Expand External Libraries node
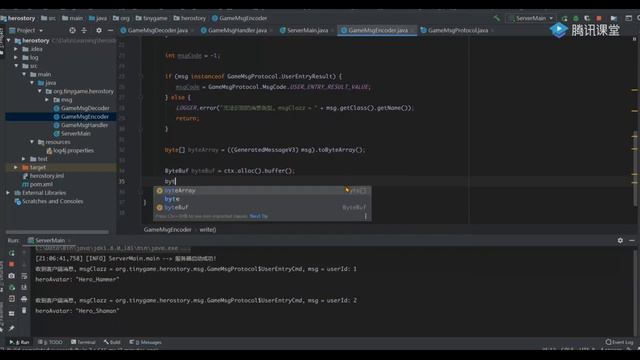The image size is (640, 360). (x=9, y=193)
